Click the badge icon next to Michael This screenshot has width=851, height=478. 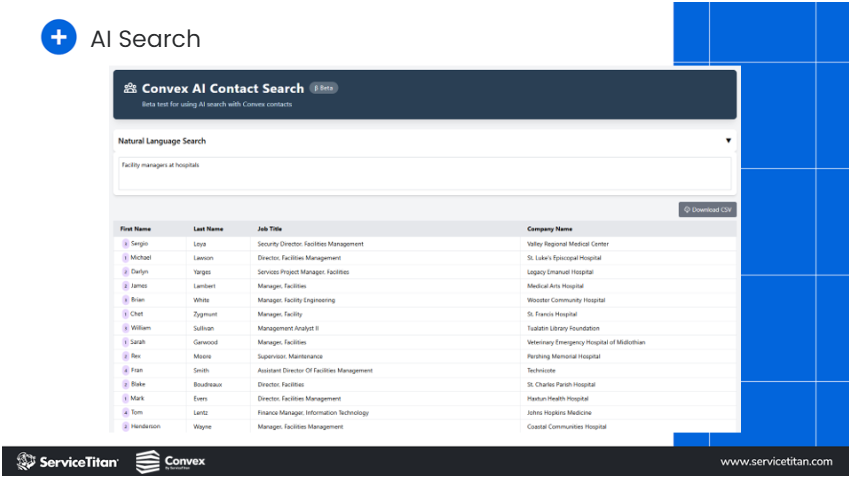pos(125,258)
